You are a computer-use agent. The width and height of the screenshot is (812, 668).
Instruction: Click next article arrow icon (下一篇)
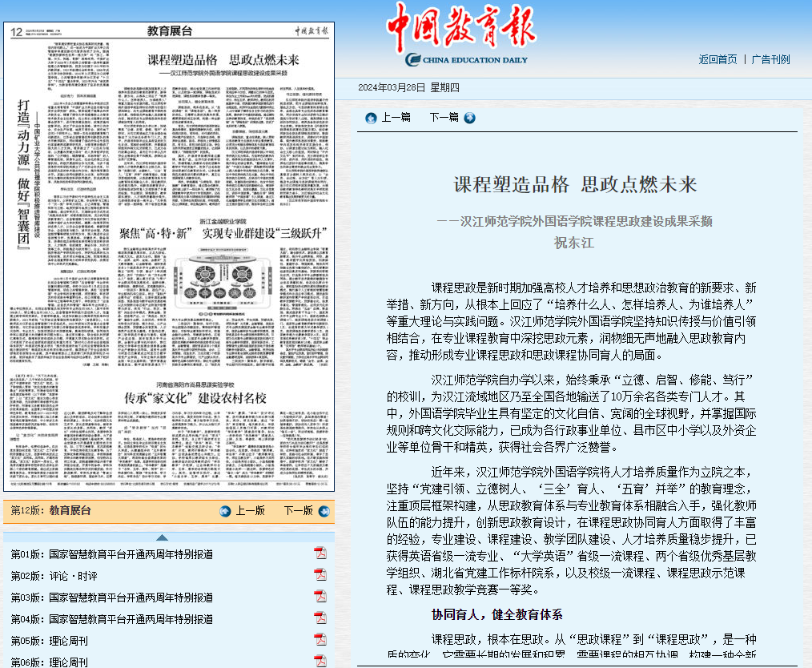469,118
